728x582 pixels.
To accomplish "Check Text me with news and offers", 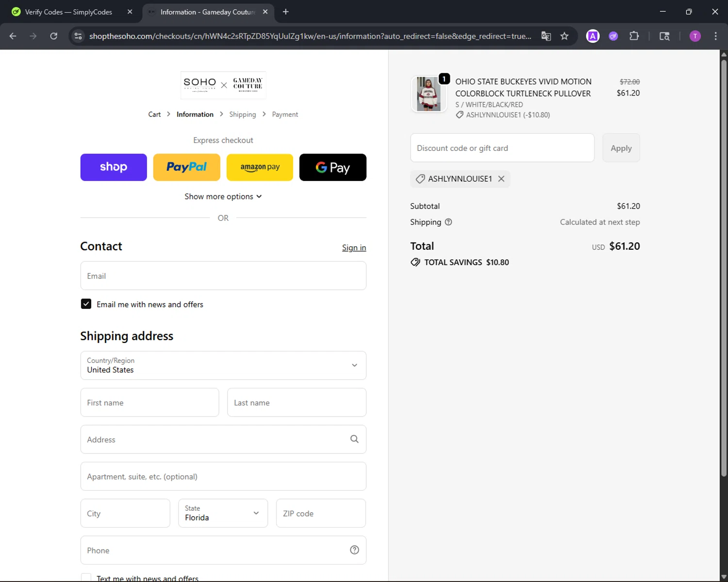I will pyautogui.click(x=86, y=578).
